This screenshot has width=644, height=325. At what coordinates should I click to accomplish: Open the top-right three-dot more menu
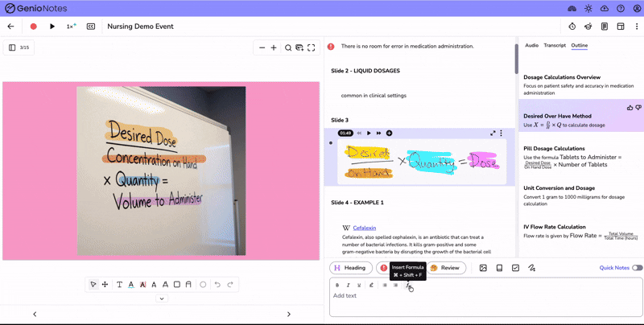(637, 27)
